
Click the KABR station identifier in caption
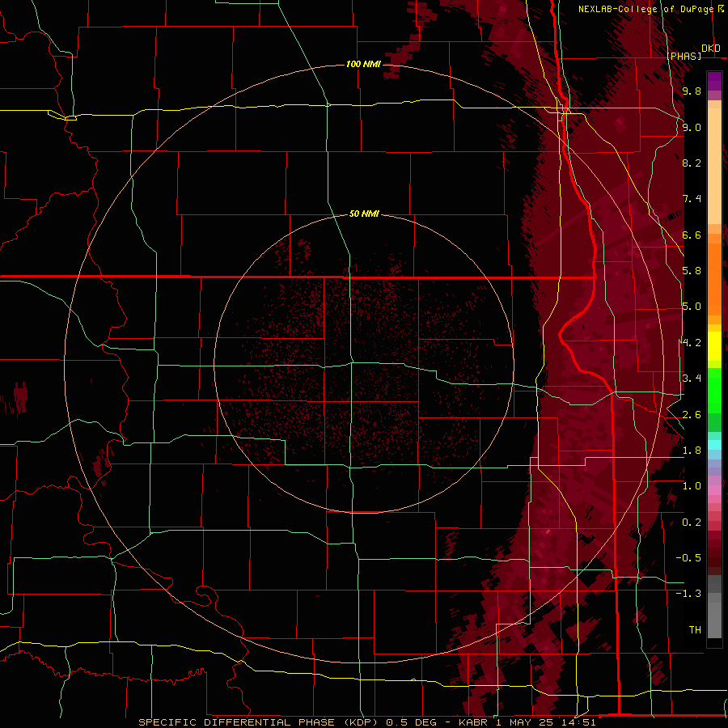473,722
